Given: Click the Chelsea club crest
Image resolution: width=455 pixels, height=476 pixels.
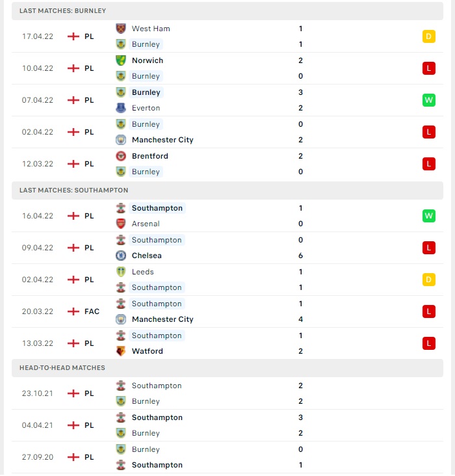Looking at the screenshot, I should tap(121, 256).
